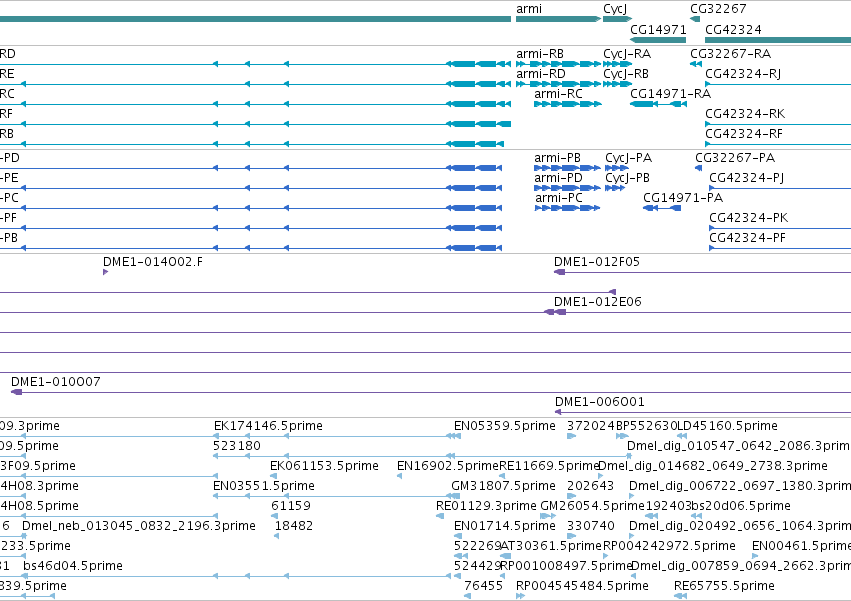Click the 76455 feature label

pyautogui.click(x=483, y=587)
